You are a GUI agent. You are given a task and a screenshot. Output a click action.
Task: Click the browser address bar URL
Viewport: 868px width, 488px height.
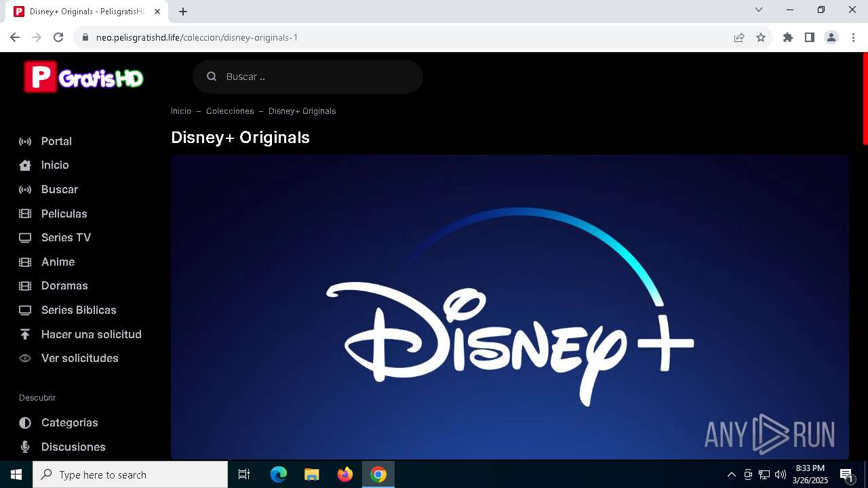pyautogui.click(x=197, y=37)
